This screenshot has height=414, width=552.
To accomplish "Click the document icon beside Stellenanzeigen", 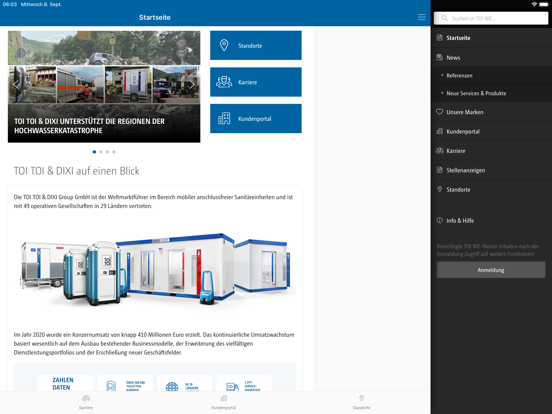I will [439, 170].
